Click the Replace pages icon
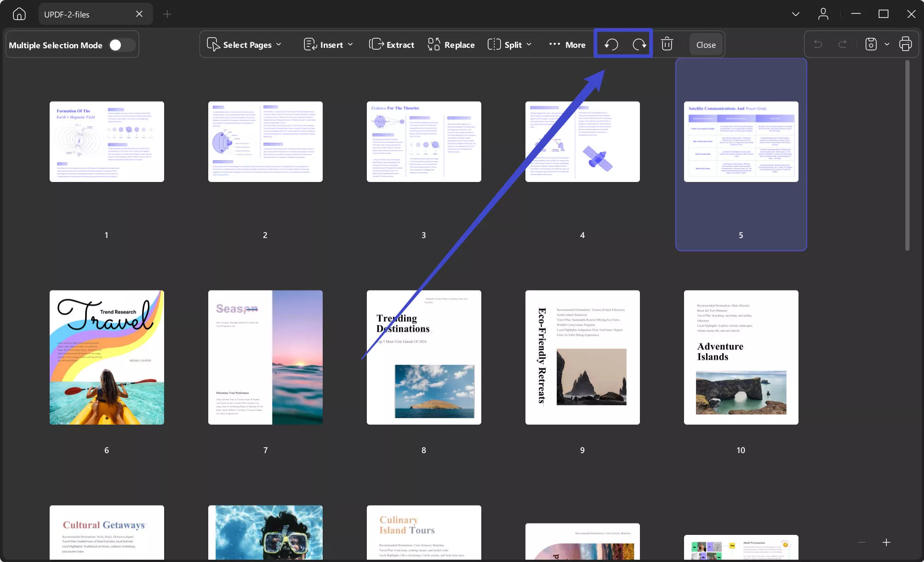This screenshot has height=562, width=924. pyautogui.click(x=434, y=44)
